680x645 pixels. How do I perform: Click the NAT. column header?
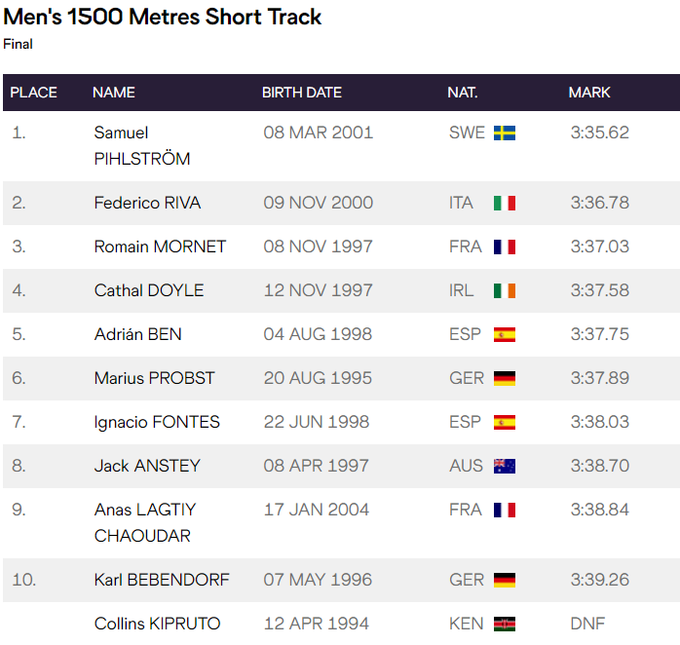tap(462, 93)
